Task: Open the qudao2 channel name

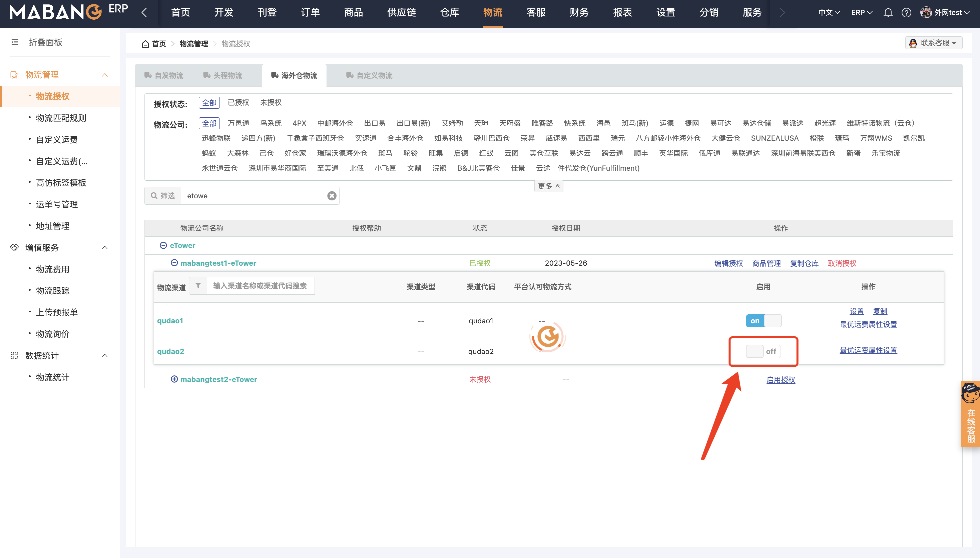Action: click(x=171, y=351)
